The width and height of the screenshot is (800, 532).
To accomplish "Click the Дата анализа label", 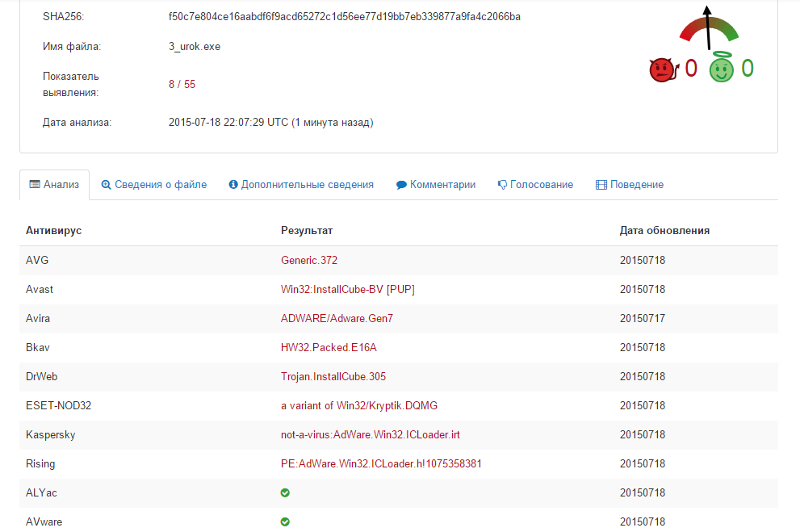I will point(77,123).
